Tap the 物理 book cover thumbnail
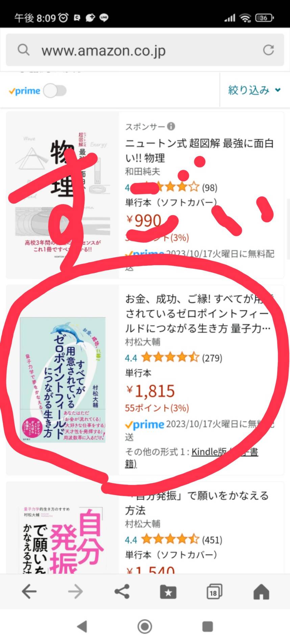Viewport: 290px width, 644px height. pyautogui.click(x=63, y=195)
